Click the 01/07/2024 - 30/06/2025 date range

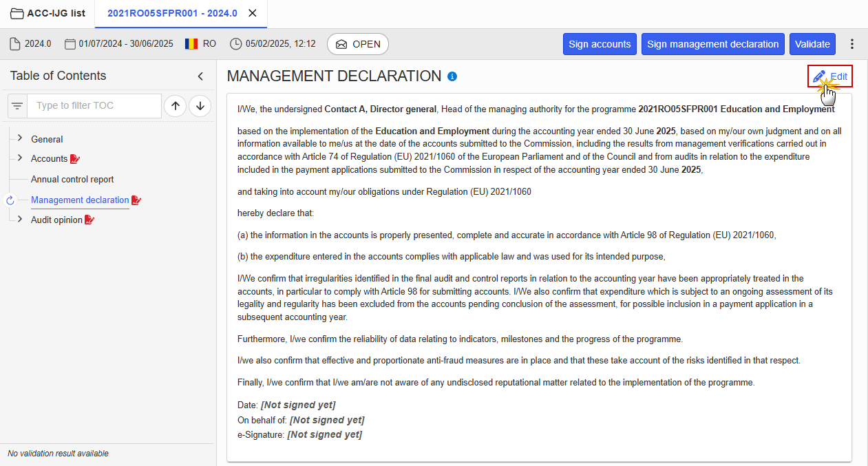(x=127, y=44)
